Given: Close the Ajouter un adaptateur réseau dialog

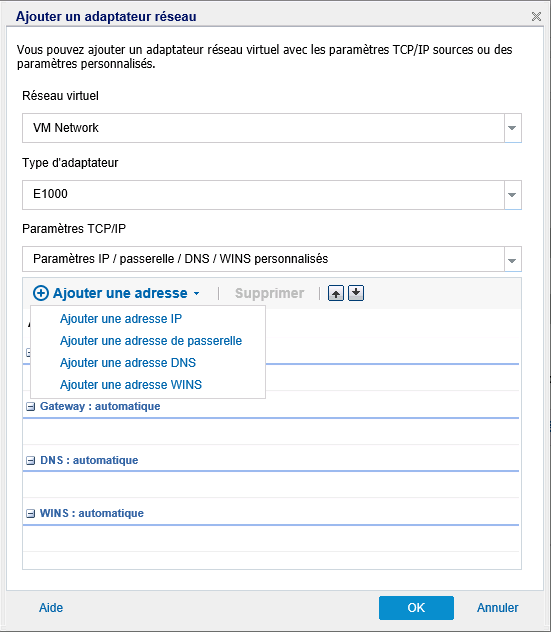Looking at the screenshot, I should point(536,17).
